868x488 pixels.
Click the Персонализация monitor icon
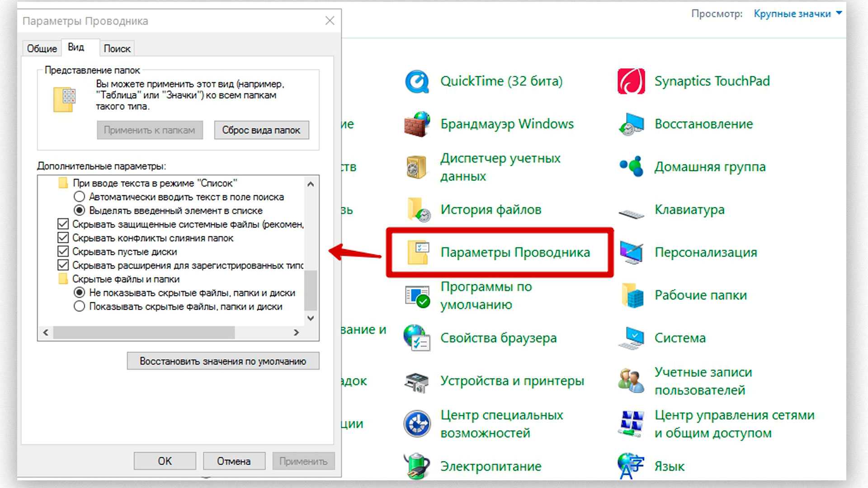pos(631,253)
